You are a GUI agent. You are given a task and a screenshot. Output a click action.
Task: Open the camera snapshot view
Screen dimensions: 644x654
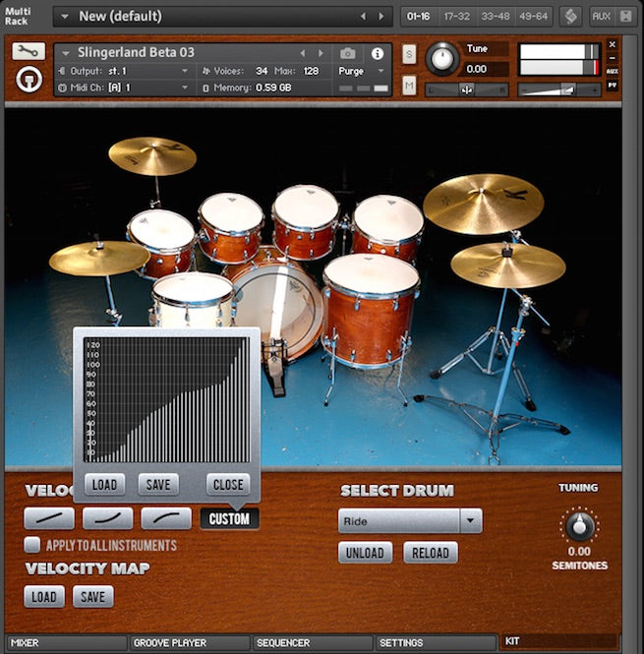348,53
